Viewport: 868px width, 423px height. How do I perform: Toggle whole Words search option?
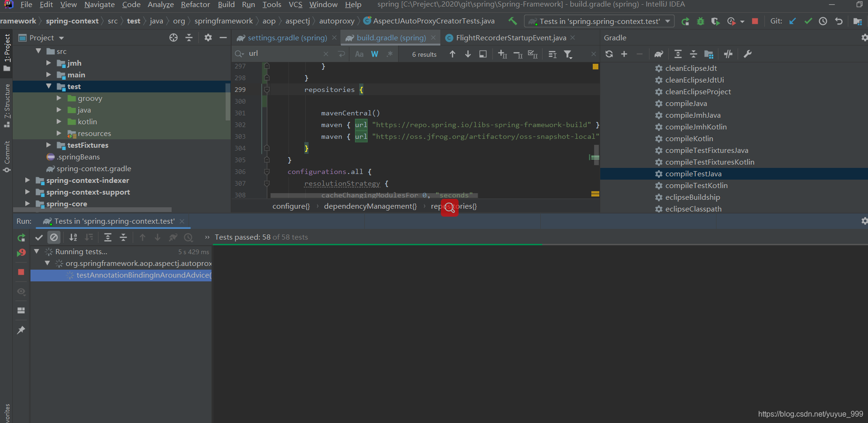(x=375, y=54)
